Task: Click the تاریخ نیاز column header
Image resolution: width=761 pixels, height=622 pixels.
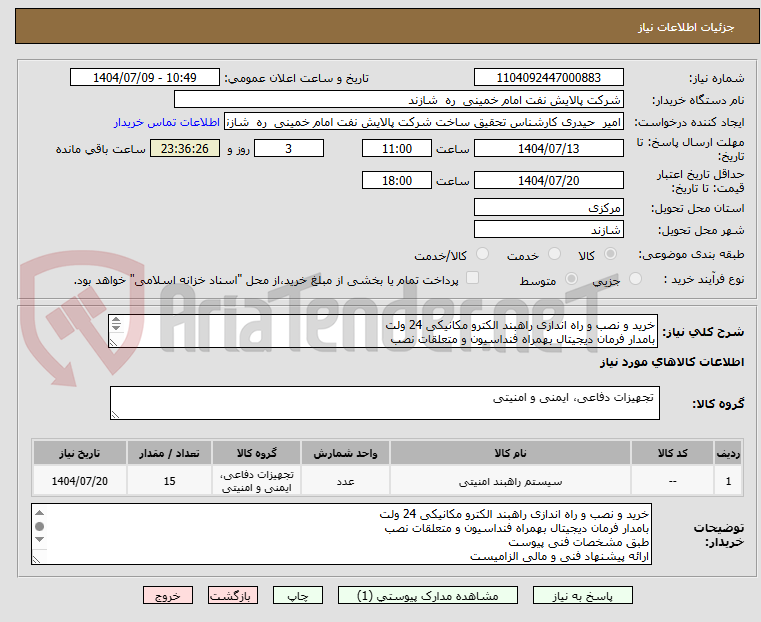Action: coord(80,453)
